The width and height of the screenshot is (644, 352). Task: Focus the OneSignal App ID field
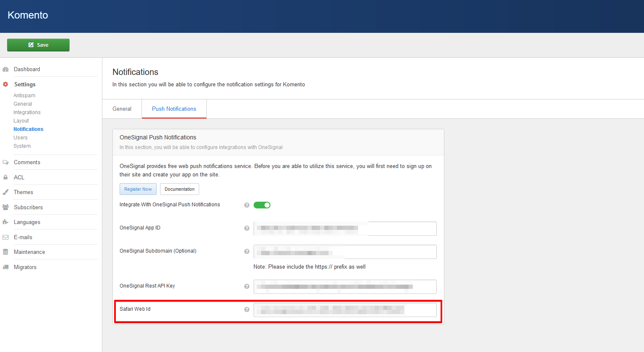pyautogui.click(x=345, y=229)
